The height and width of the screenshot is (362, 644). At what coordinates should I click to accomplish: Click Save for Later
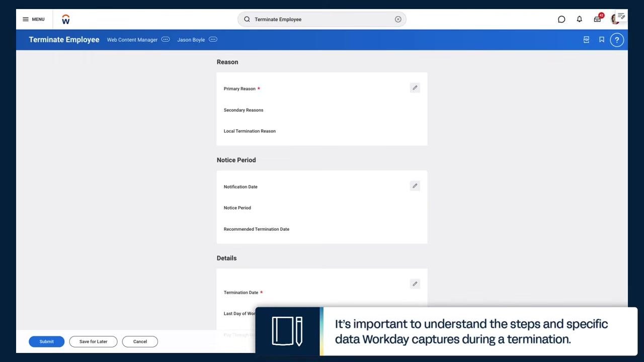point(93,341)
